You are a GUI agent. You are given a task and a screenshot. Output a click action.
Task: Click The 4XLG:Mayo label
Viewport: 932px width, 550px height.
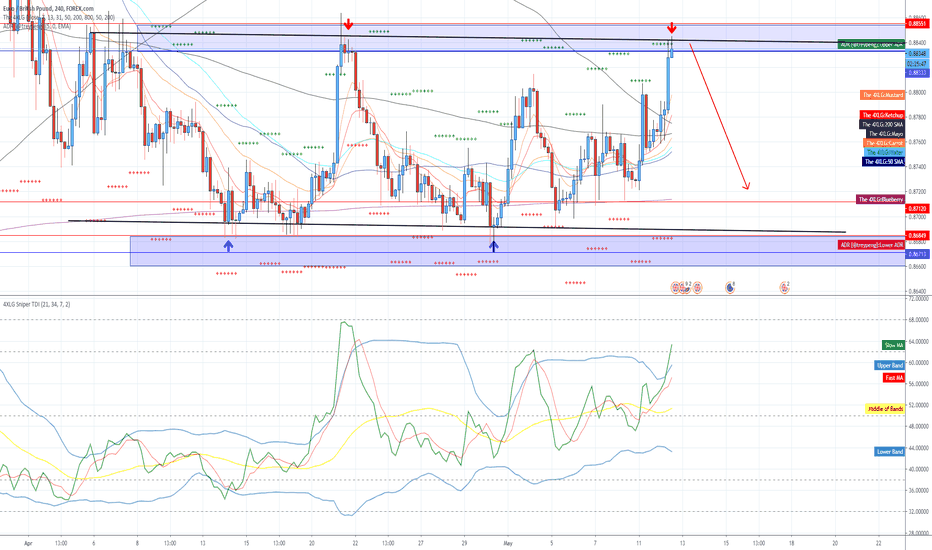coord(885,134)
